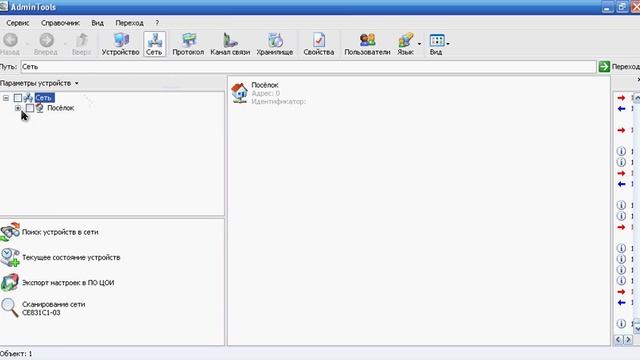This screenshot has width=640, height=360.
Task: Click the Вперед (Forward) navigation icon
Action: (47, 40)
